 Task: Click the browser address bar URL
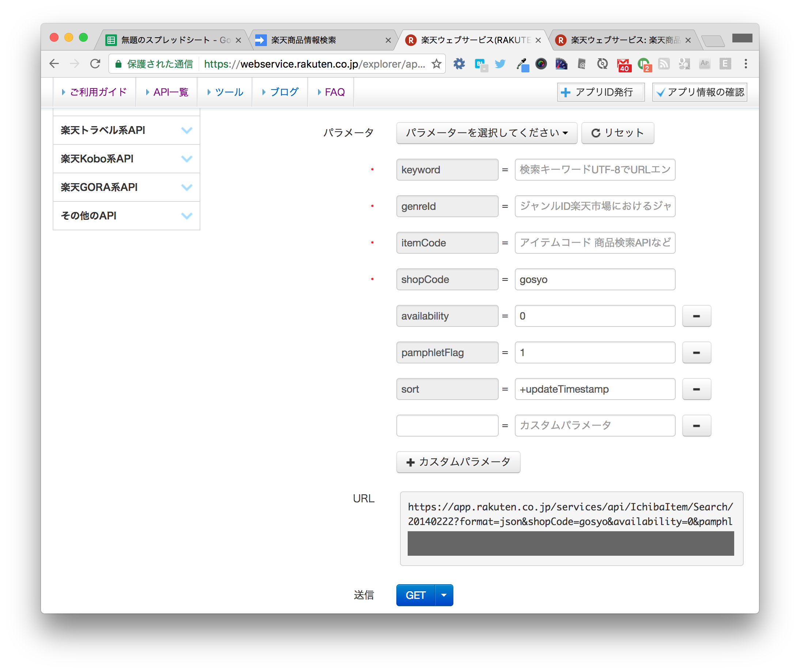click(314, 64)
